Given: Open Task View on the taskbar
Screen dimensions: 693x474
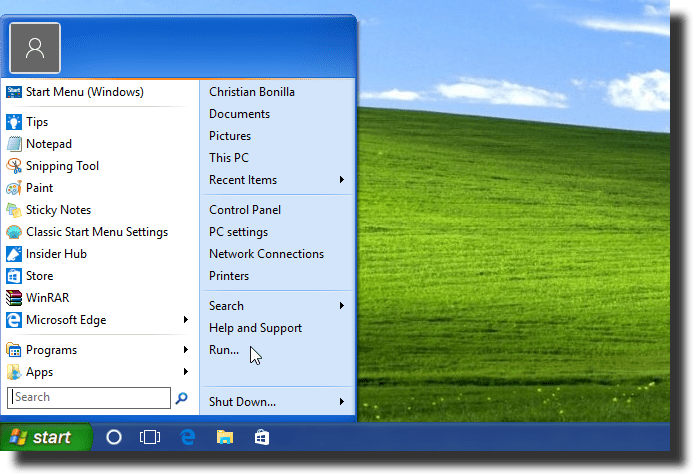Looking at the screenshot, I should 150,437.
